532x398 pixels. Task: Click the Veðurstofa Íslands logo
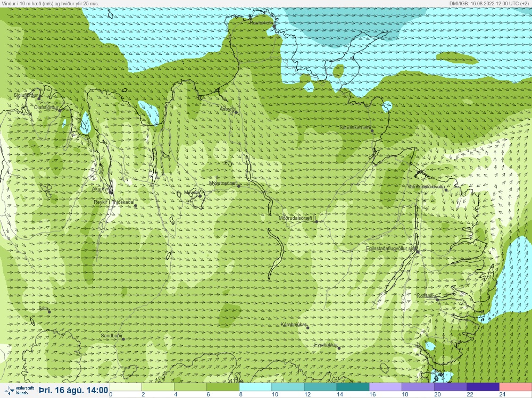pos(19,391)
